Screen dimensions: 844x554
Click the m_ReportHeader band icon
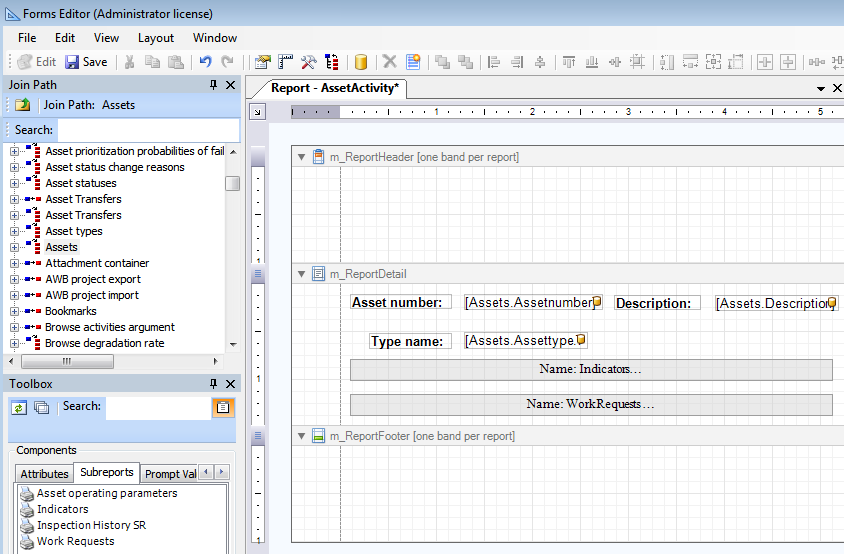point(319,157)
